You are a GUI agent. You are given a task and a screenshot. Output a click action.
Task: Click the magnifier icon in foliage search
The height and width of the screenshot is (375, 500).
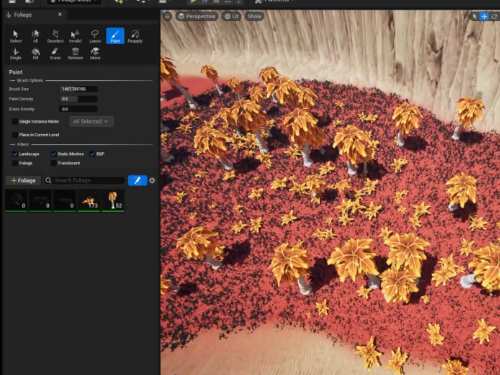point(48,180)
